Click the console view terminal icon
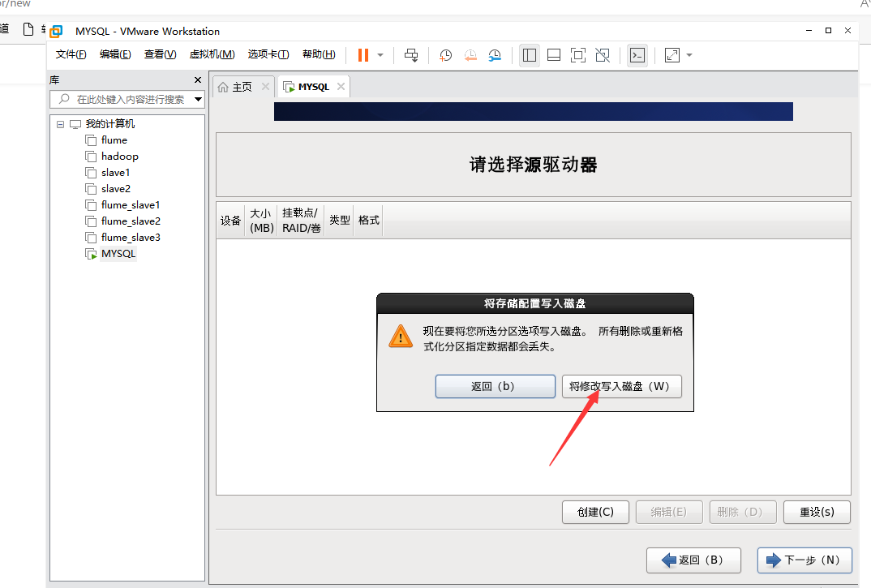The image size is (871, 588). (637, 55)
